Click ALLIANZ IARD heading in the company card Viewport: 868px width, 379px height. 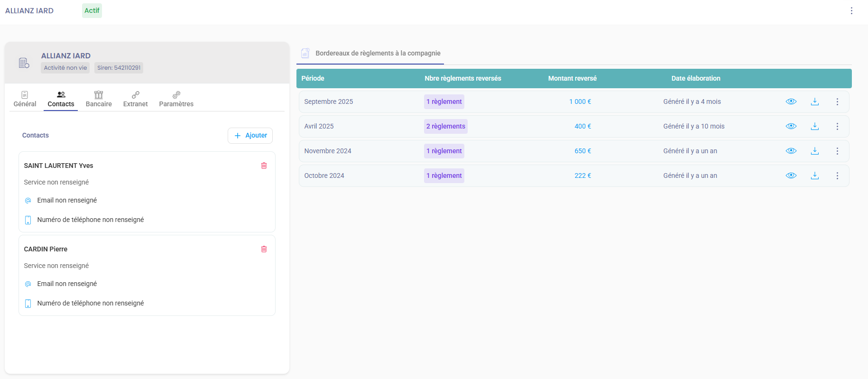66,55
